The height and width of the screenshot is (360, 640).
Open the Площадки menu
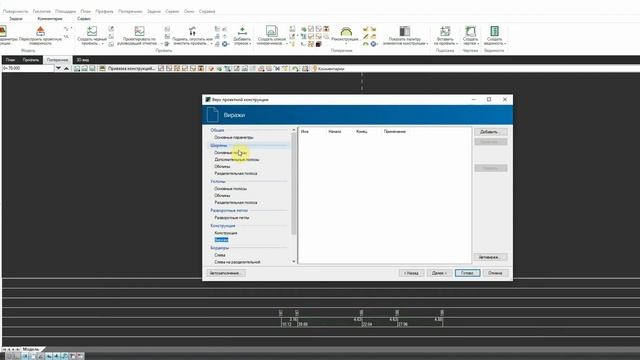click(65, 11)
